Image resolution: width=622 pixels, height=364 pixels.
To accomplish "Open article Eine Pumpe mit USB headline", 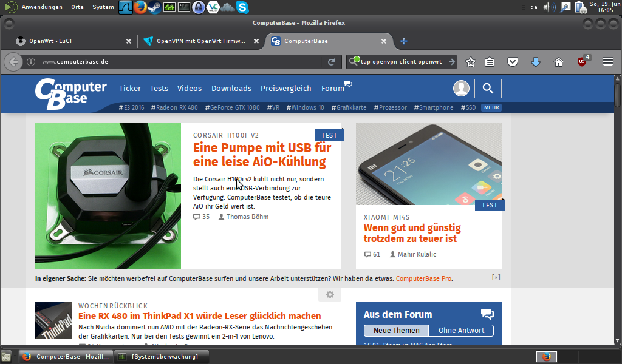I will 262,155.
